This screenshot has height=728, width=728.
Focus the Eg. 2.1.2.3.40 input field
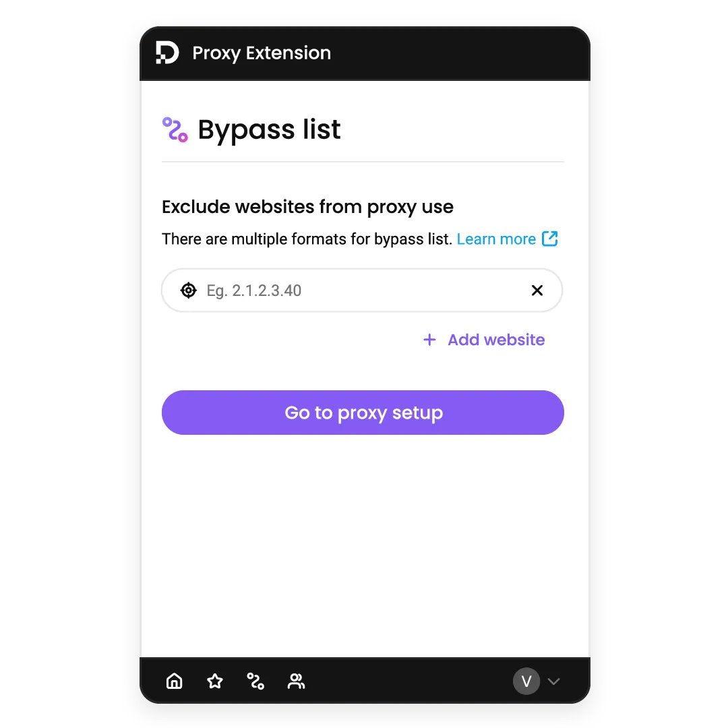[x=362, y=290]
